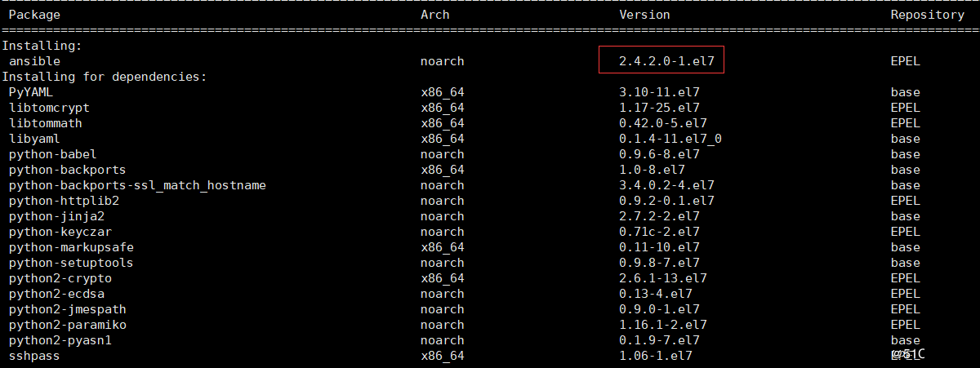Click the noarch value in ansible row
Viewport: 980px width, 368px height.
click(443, 61)
